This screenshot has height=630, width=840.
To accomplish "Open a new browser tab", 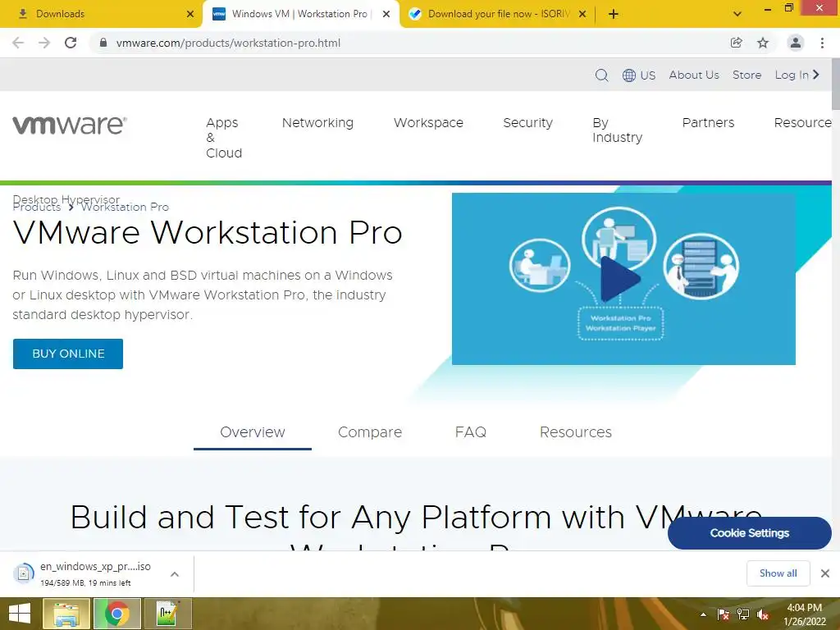I will [614, 14].
